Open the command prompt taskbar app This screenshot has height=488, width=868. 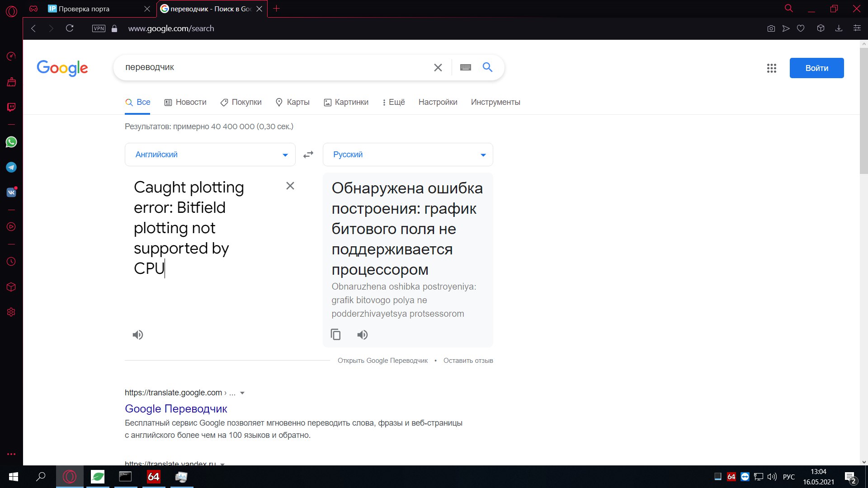point(125,477)
